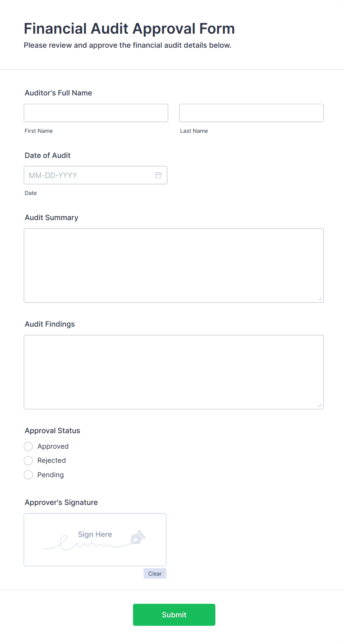The height and width of the screenshot is (644, 344).
Task: Click the Approver's Signature label
Action: (61, 502)
